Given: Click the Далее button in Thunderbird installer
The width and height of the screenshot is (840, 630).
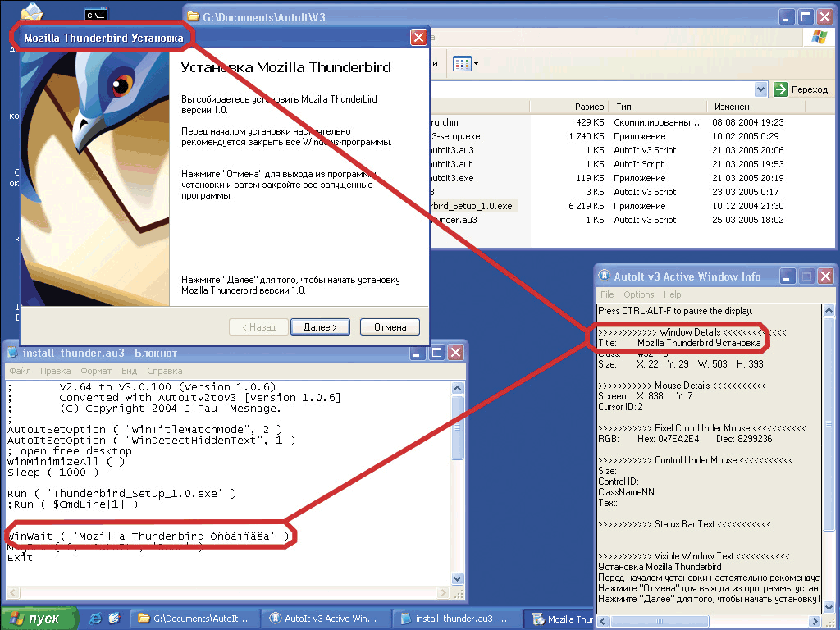Looking at the screenshot, I should click(320, 326).
